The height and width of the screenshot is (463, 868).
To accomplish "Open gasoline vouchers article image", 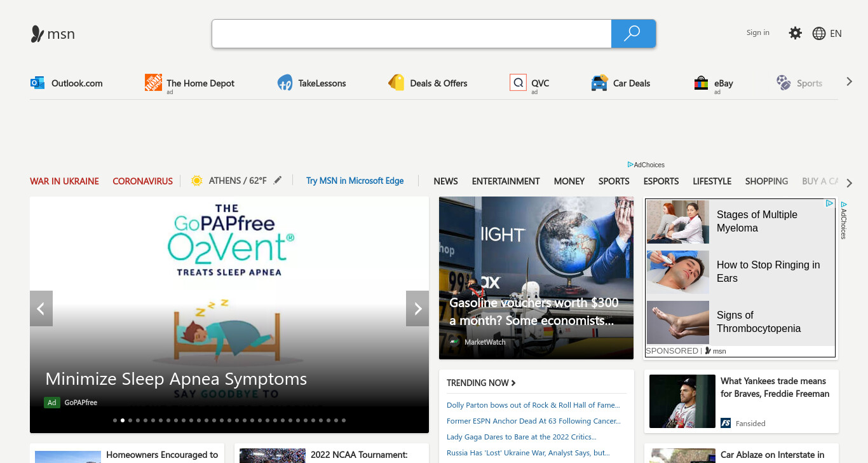I will tap(536, 278).
